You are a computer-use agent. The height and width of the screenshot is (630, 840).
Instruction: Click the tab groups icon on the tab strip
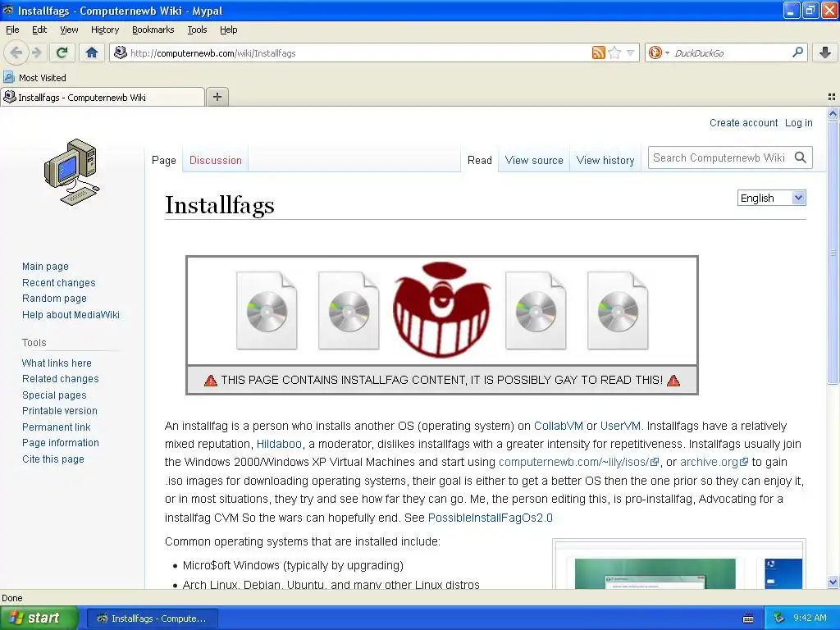tap(832, 97)
